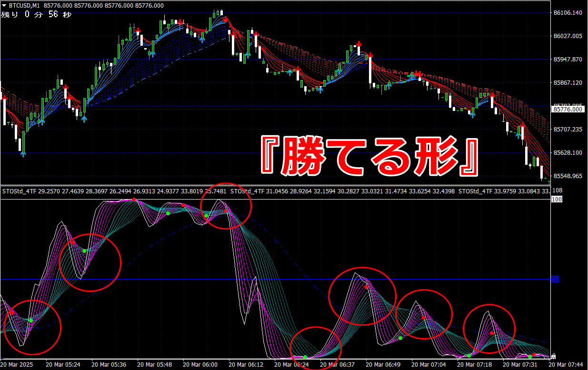Viewport: 588px width, 370px height.
Task: Click the 20 Mar 06:12 time label
Action: [247, 364]
